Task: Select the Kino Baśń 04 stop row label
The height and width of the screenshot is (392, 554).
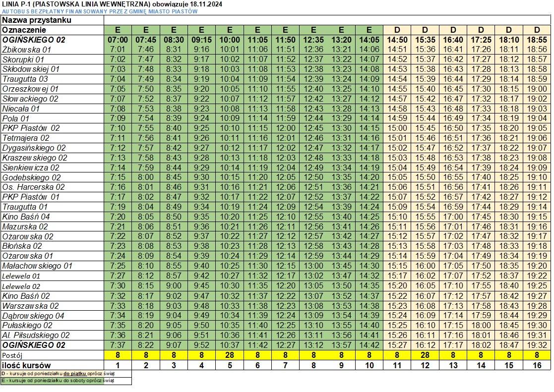Action: (x=26, y=217)
